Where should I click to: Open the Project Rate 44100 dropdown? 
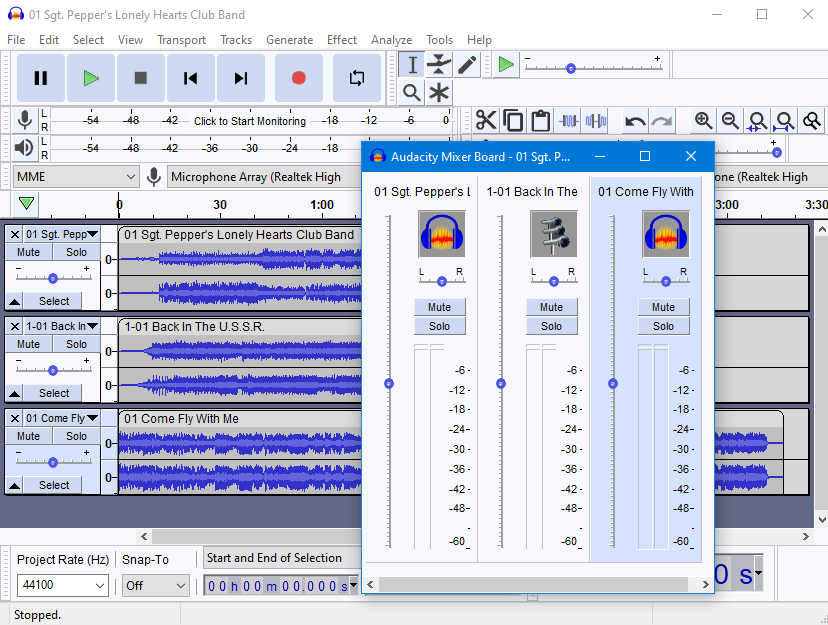click(x=63, y=585)
